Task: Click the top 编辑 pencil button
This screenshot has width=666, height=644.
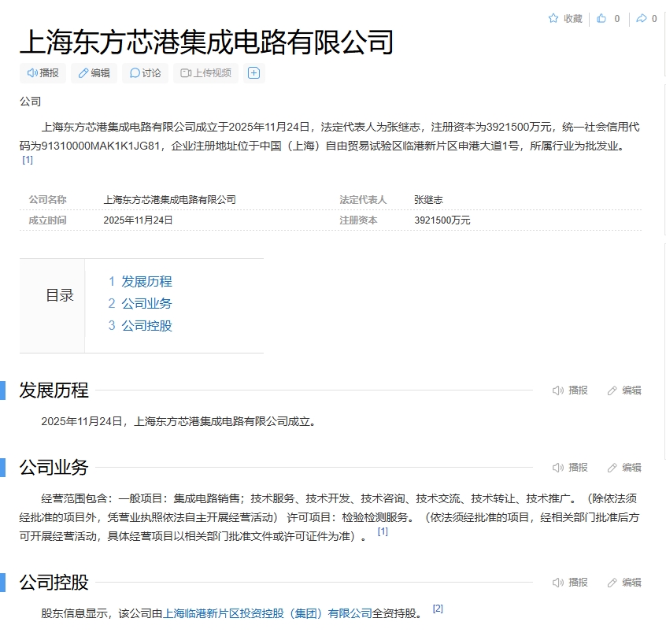Action: (94, 73)
